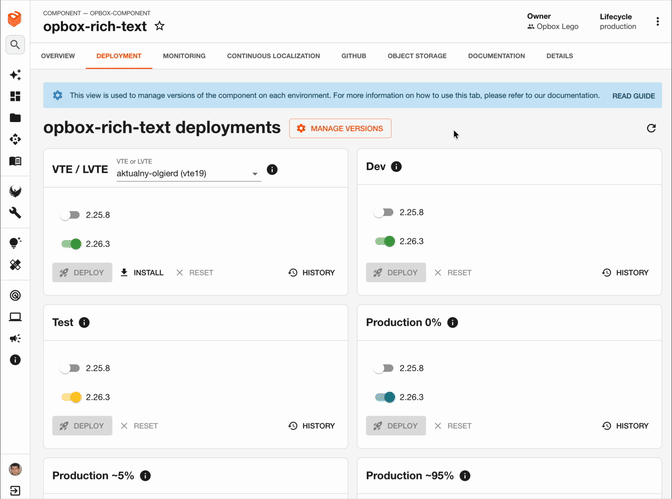Click Deploy in Production 0% card

[396, 426]
